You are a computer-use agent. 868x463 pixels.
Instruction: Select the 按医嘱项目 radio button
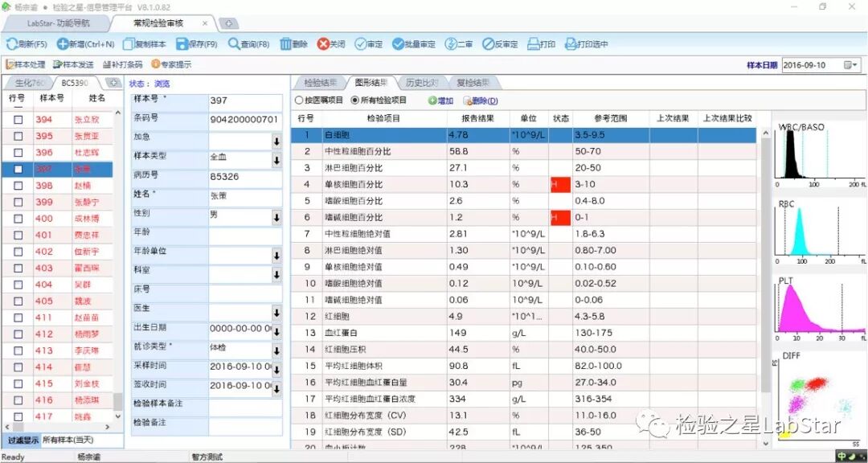point(299,100)
